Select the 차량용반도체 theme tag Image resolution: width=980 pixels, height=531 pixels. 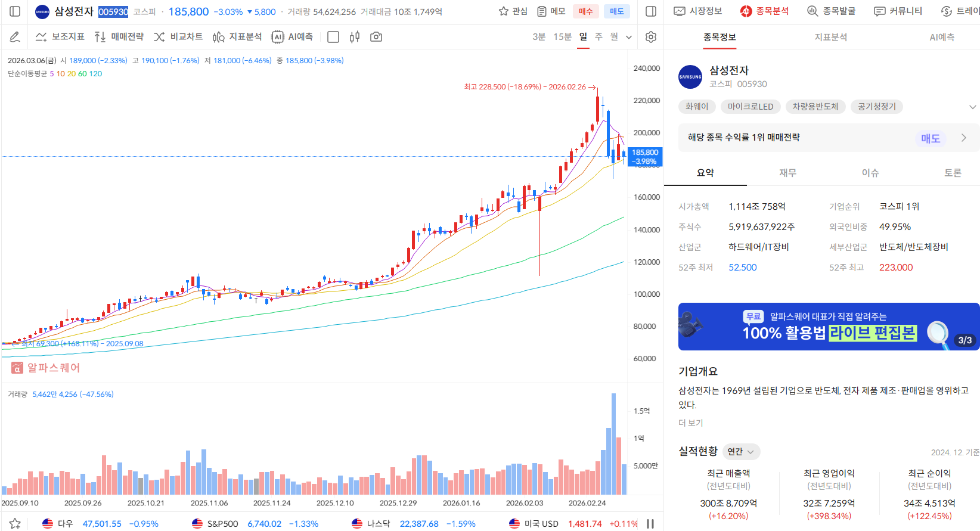pyautogui.click(x=815, y=107)
